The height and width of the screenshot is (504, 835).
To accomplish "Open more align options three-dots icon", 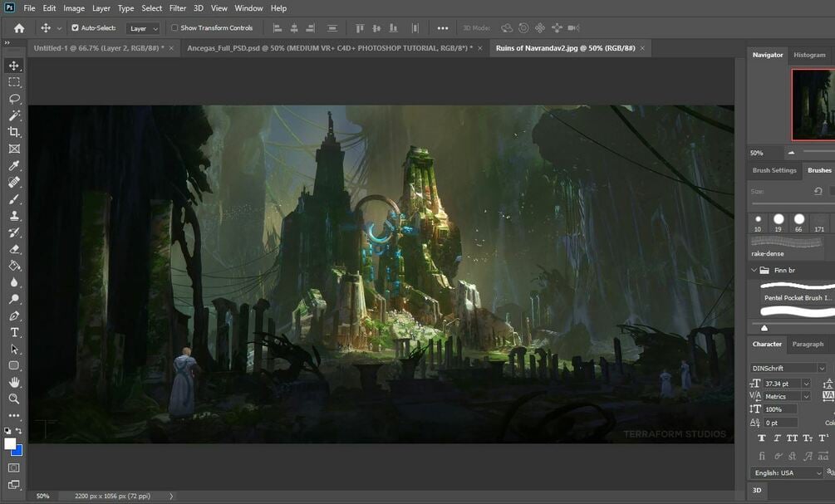I will tap(443, 28).
